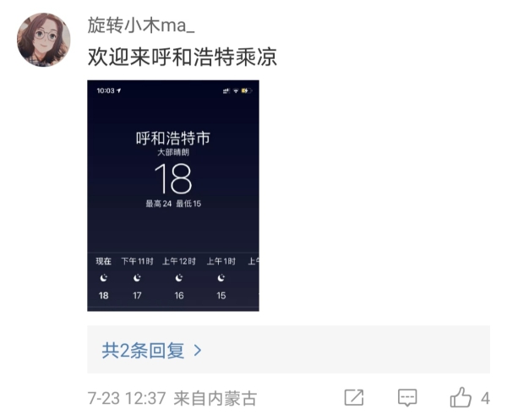Tap the moon icon under 现在
The width and height of the screenshot is (507, 420).
[x=103, y=278]
